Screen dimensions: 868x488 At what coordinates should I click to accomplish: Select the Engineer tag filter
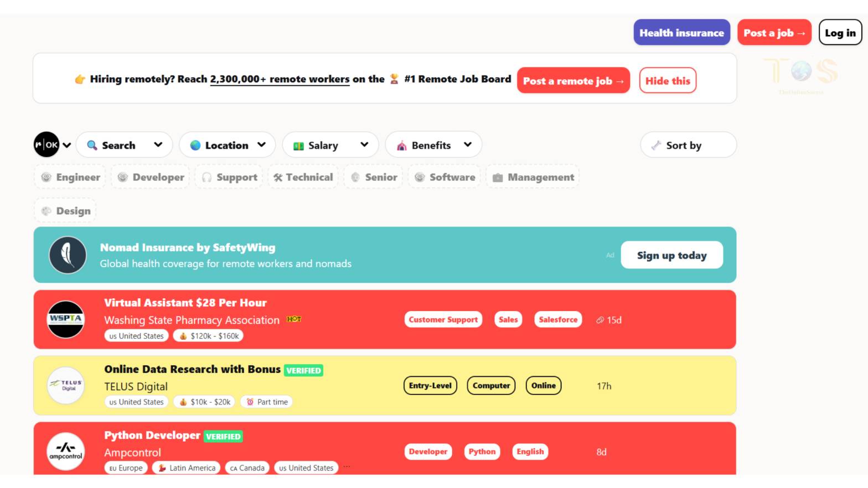click(70, 177)
